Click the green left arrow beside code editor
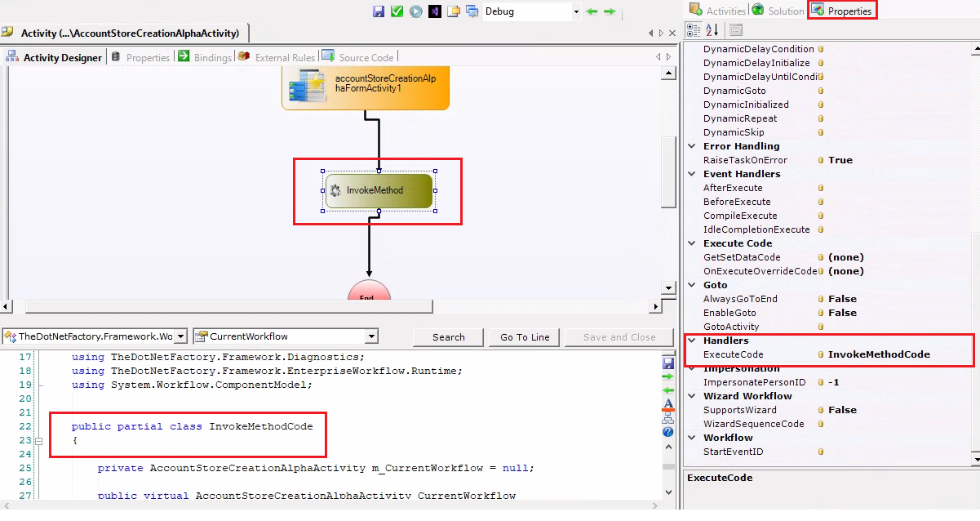The width and height of the screenshot is (980, 521). point(667,390)
